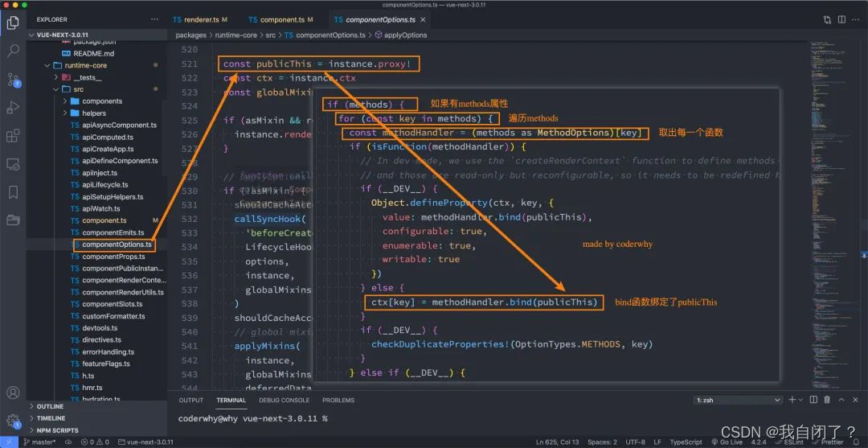The width and height of the screenshot is (868, 448).
Task: Switch to the PROBLEMS panel tab
Action: pyautogui.click(x=338, y=400)
